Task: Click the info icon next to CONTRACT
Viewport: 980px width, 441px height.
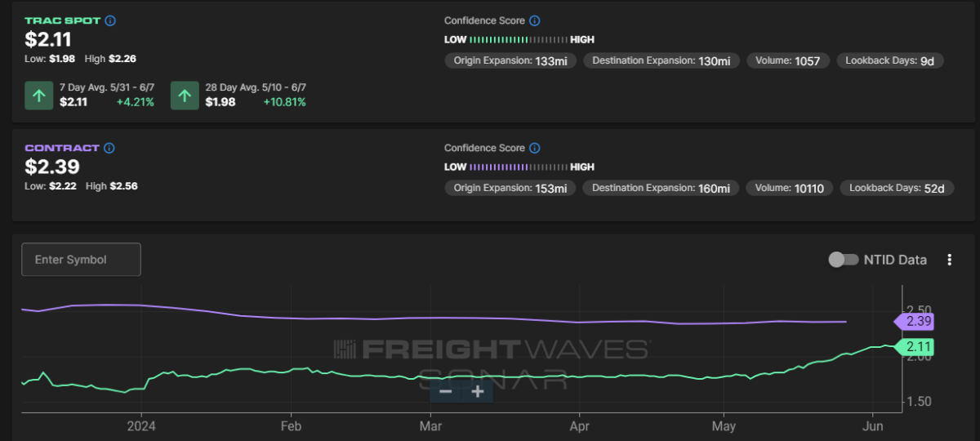Action: click(x=109, y=149)
